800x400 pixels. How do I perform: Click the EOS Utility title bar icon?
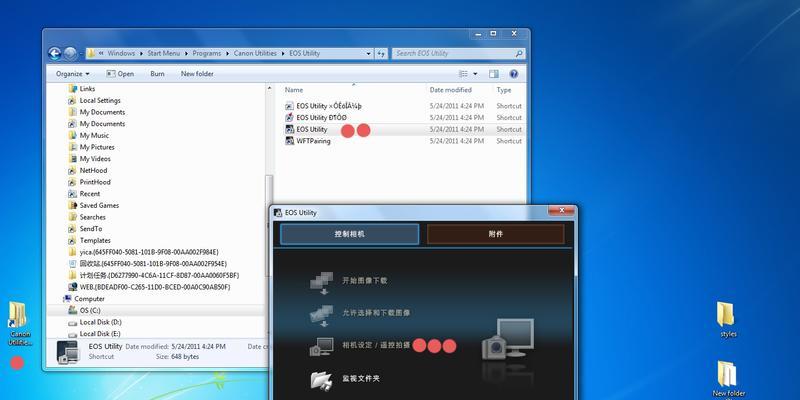pos(278,213)
